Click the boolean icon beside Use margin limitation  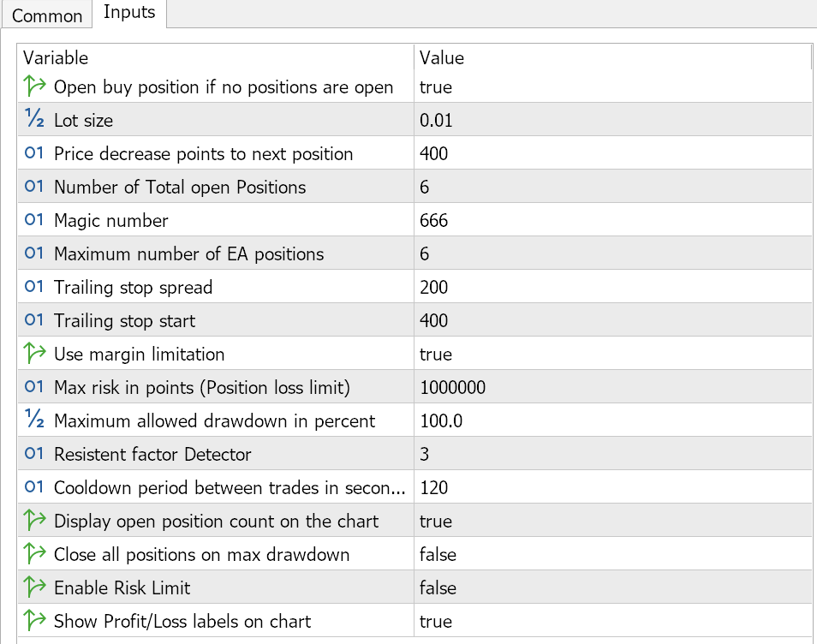coord(35,354)
